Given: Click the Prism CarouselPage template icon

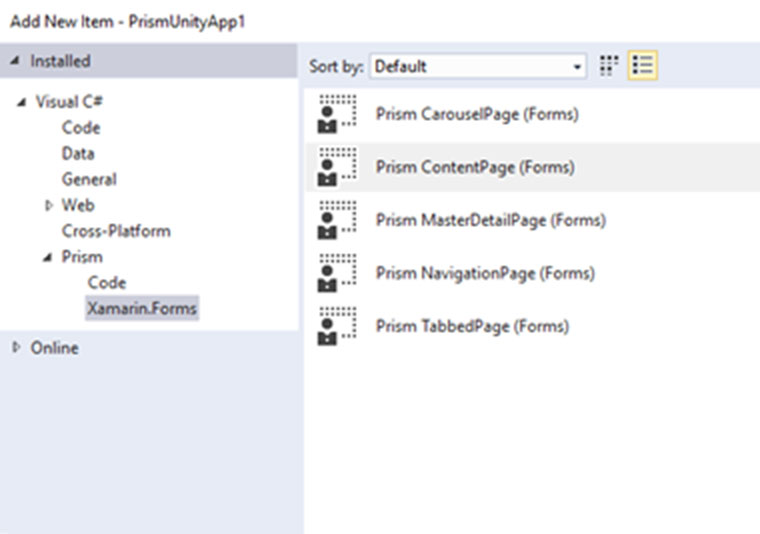Looking at the screenshot, I should (x=337, y=114).
